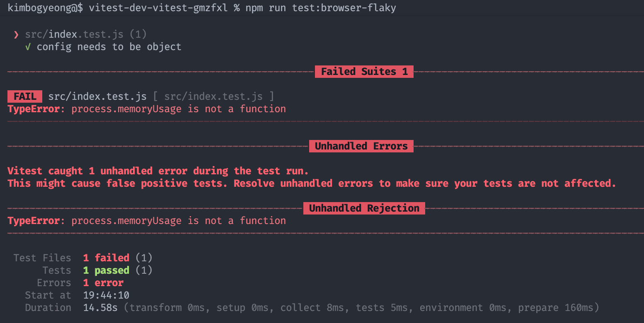The image size is (644, 323).
Task: Click the '1 failed' Test Files result
Action: pyautogui.click(x=106, y=258)
